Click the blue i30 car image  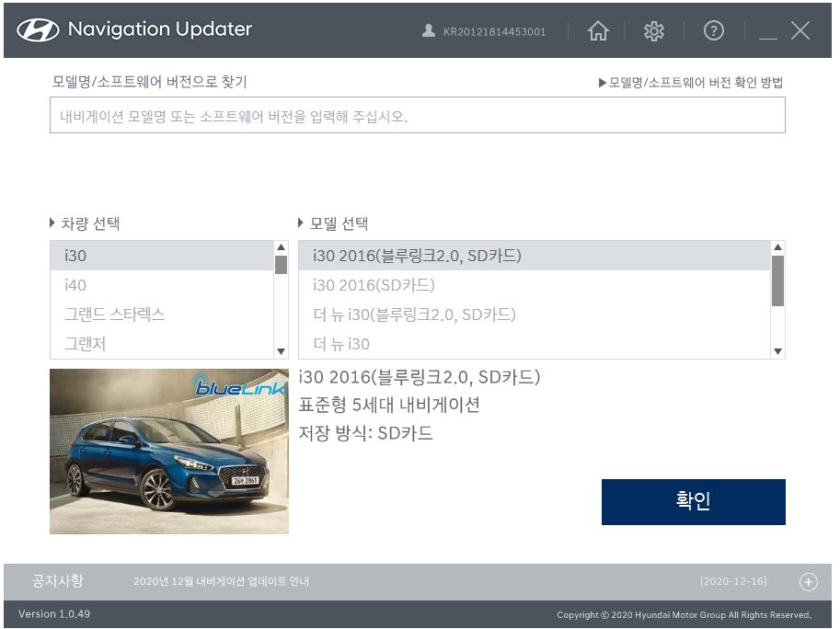click(x=169, y=452)
